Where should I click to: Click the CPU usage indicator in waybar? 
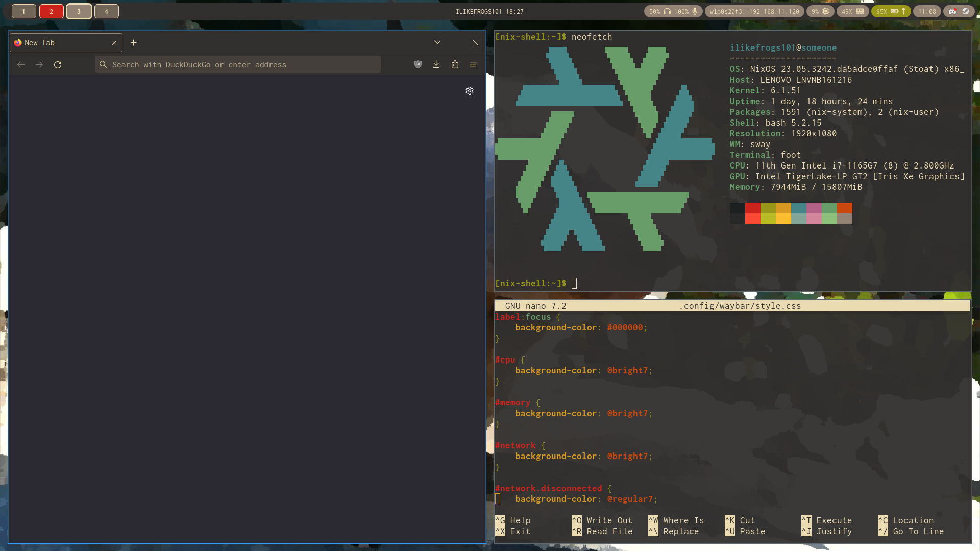[820, 11]
